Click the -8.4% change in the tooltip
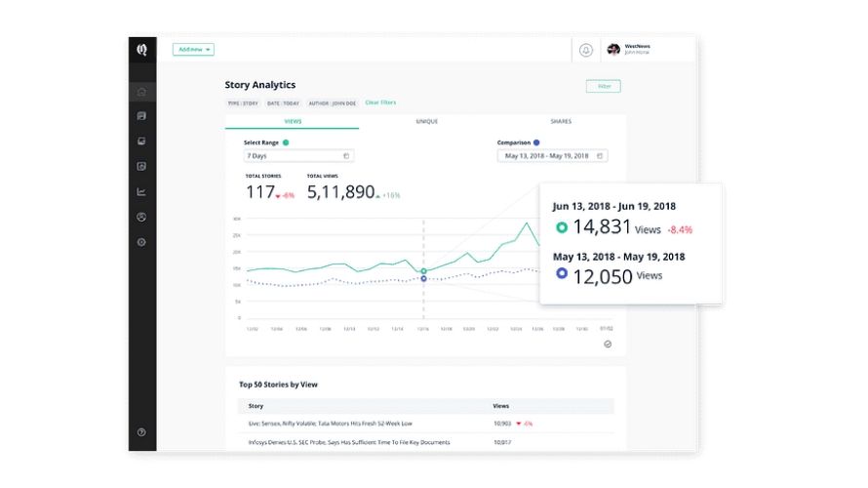The image size is (868, 488). pos(680,229)
